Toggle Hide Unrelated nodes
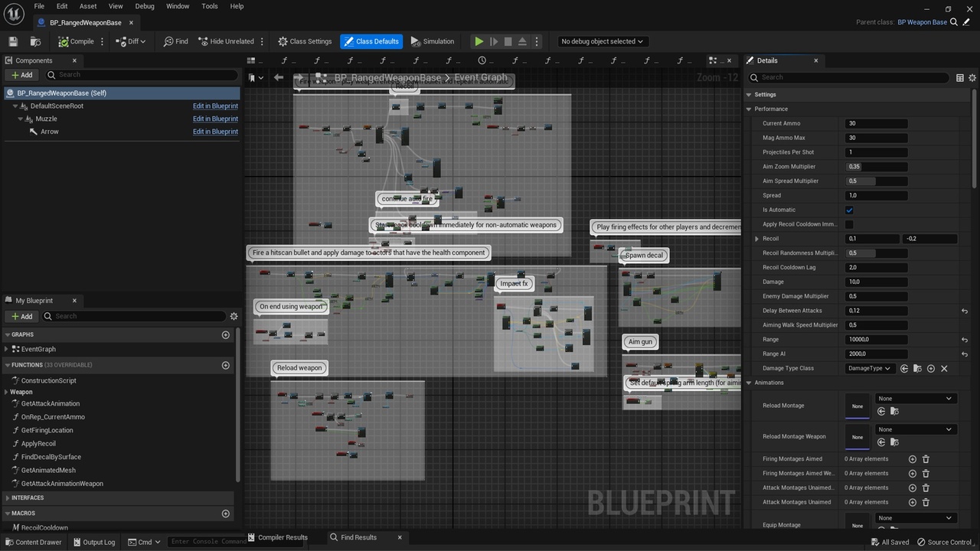The width and height of the screenshot is (980, 551). [x=226, y=41]
